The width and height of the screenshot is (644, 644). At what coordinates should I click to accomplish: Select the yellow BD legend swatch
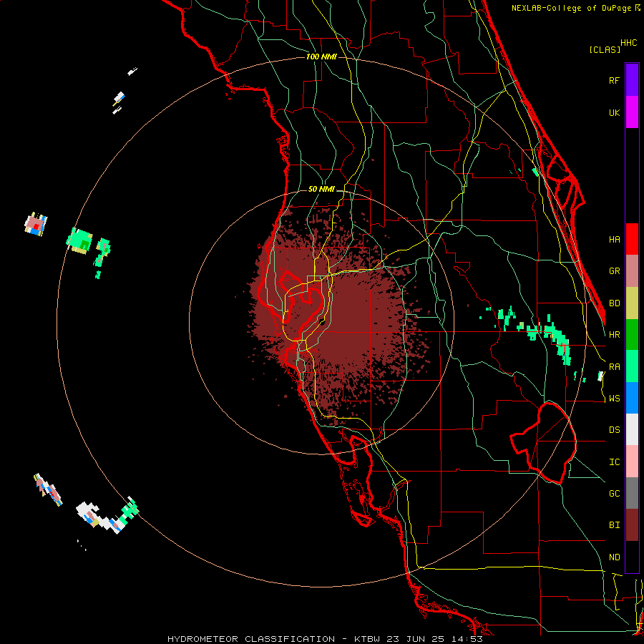(x=632, y=303)
